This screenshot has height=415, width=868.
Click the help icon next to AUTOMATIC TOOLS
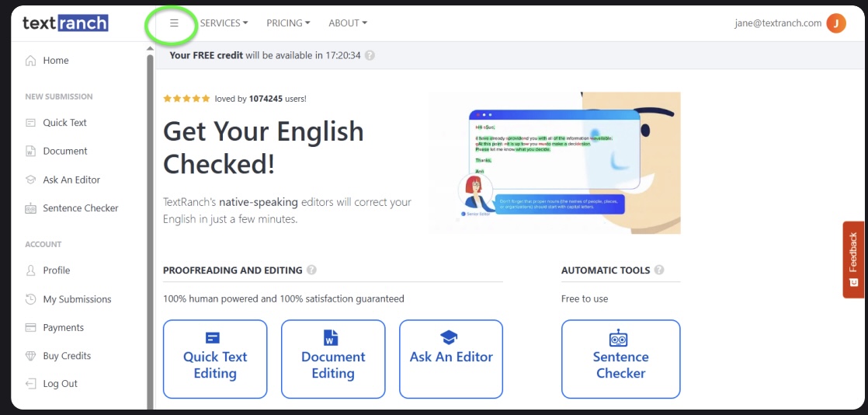pyautogui.click(x=658, y=270)
